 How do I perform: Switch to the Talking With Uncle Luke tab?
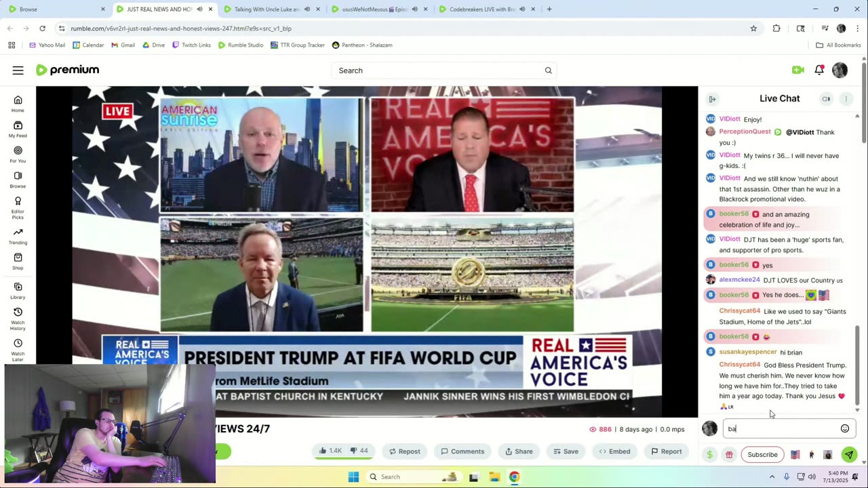(271, 9)
